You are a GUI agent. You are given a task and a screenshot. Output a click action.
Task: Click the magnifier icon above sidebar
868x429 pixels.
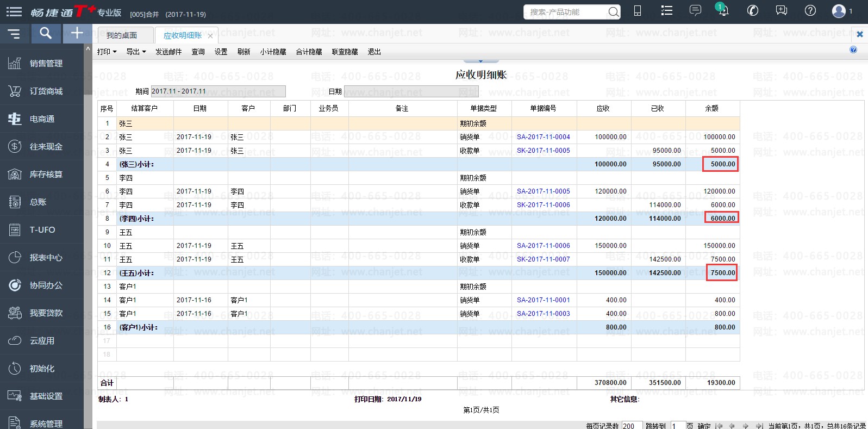point(46,34)
